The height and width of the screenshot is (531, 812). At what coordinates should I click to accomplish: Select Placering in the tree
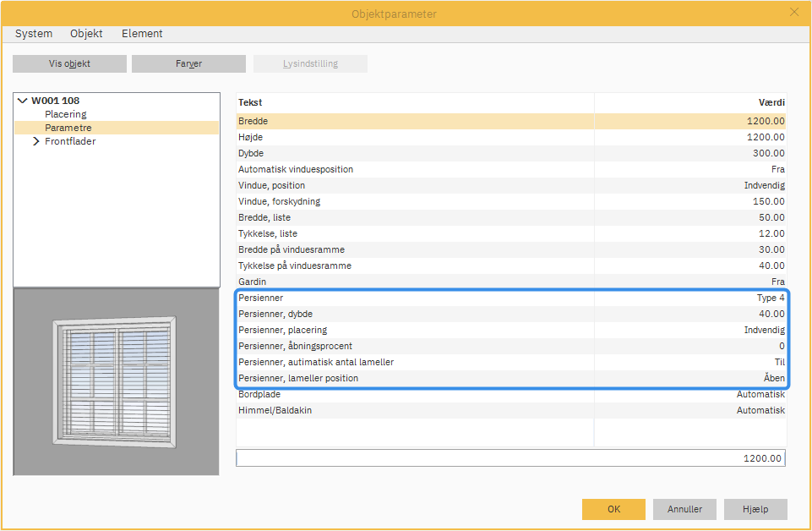(66, 114)
